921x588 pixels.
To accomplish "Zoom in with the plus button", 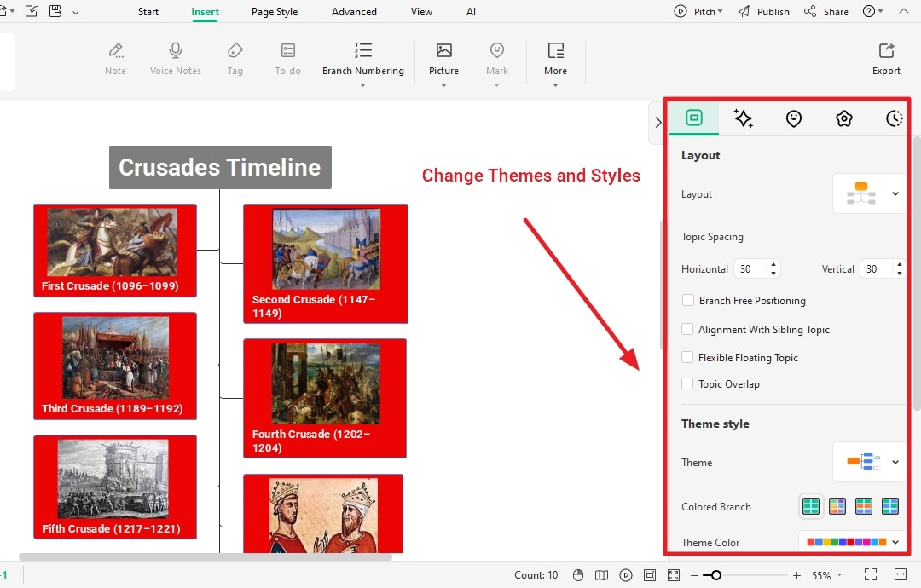I will pyautogui.click(x=796, y=576).
